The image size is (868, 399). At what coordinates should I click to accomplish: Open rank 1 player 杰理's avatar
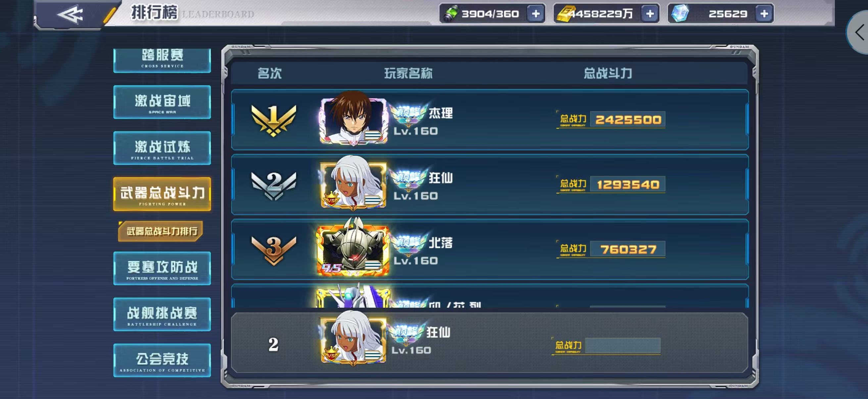(353, 119)
